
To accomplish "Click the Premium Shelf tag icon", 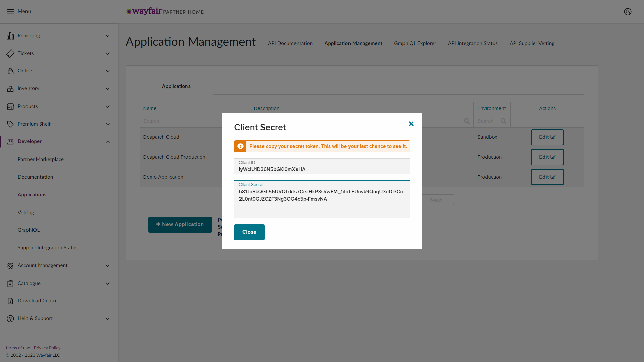I will tap(10, 124).
